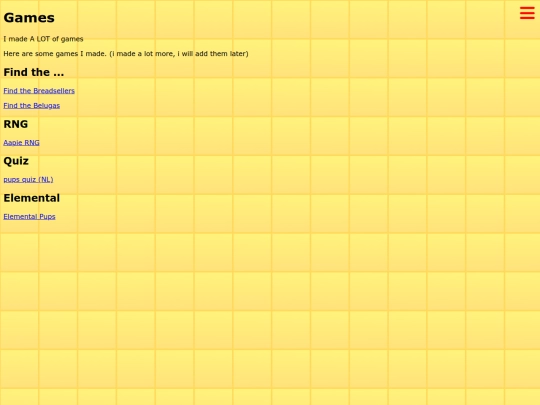Image resolution: width=540 pixels, height=405 pixels.
Task: Click the RNG section heading
Action: (x=15, y=124)
